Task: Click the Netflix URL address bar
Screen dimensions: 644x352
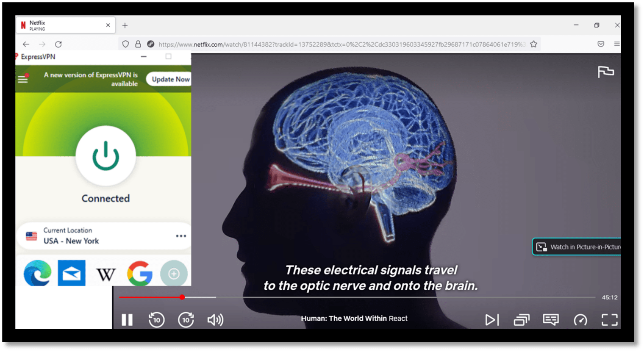Action: pos(339,44)
